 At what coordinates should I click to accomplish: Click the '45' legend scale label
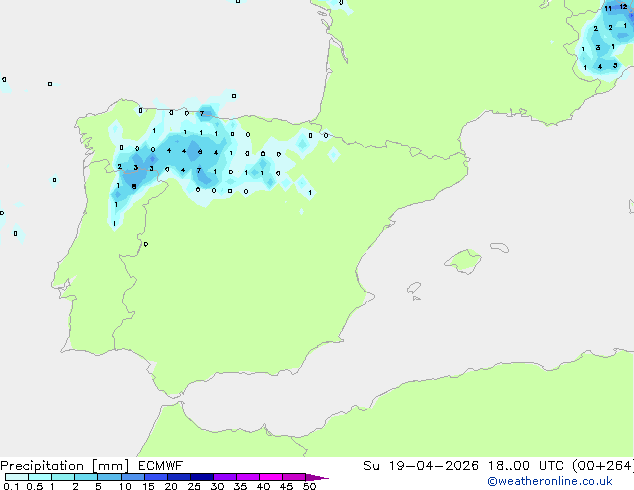286,486
